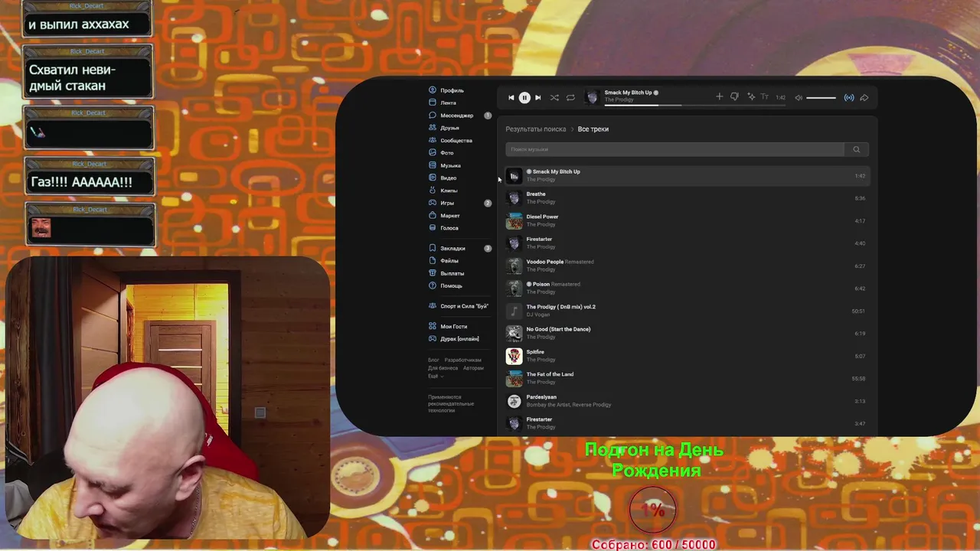The height and width of the screenshot is (551, 980).
Task: Open Профиль in the sidebar
Action: click(452, 90)
